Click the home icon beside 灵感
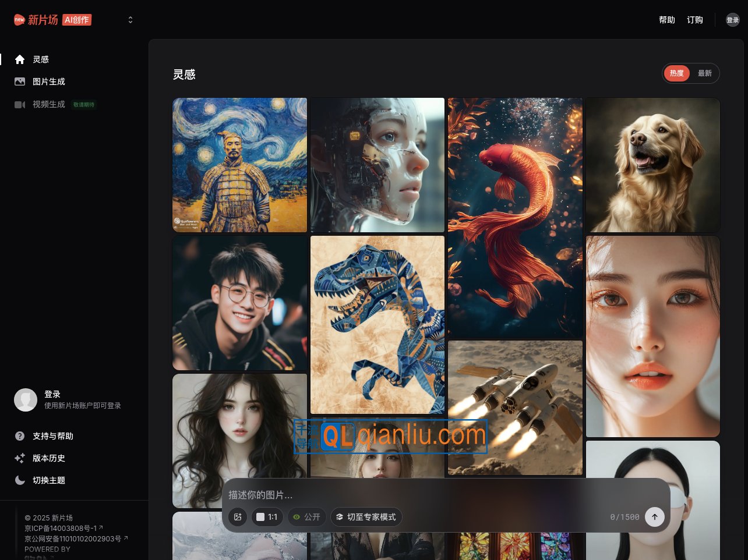 point(20,59)
